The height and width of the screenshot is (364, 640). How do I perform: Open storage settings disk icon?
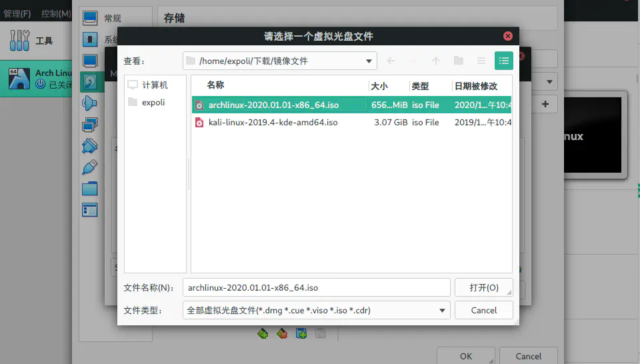coord(90,82)
